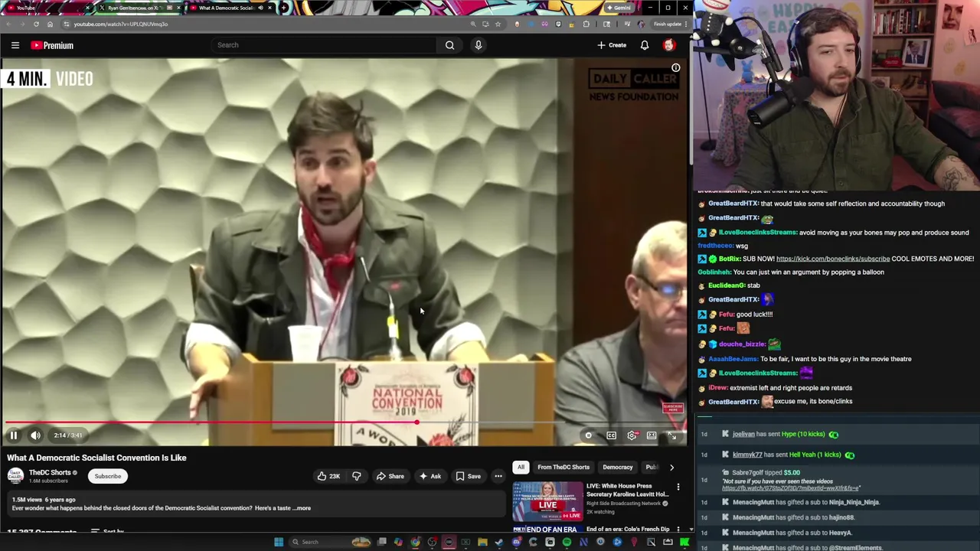Open the YouTube notifications bell
This screenshot has height=551, width=980.
click(645, 45)
